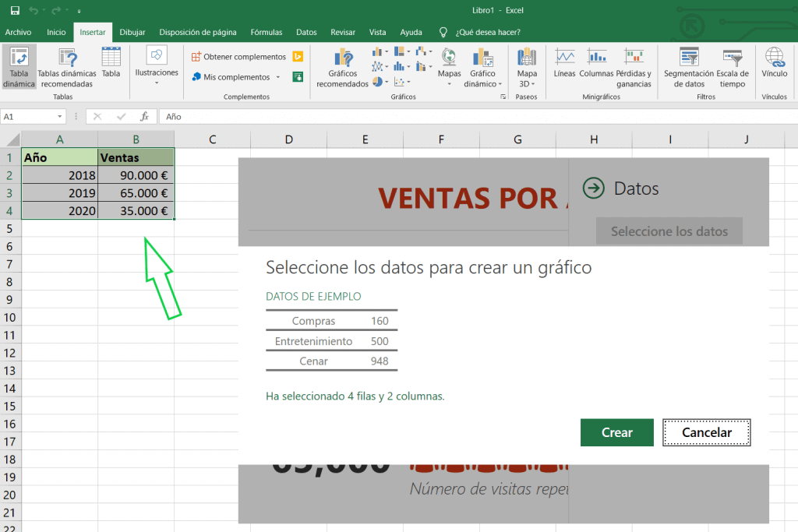
Task: Open the waterfall chart dropdown
Action: click(424, 51)
